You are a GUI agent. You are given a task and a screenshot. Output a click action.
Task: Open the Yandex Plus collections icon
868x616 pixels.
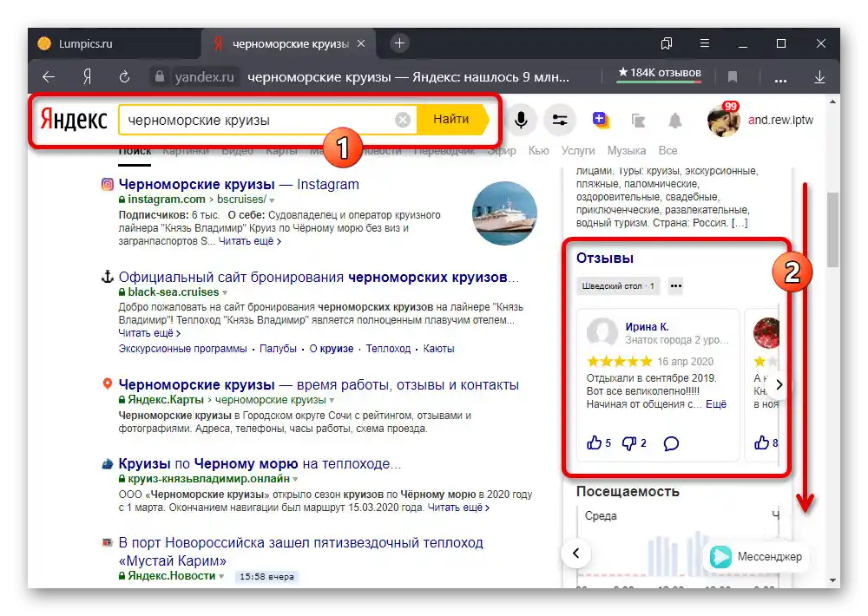[x=601, y=120]
